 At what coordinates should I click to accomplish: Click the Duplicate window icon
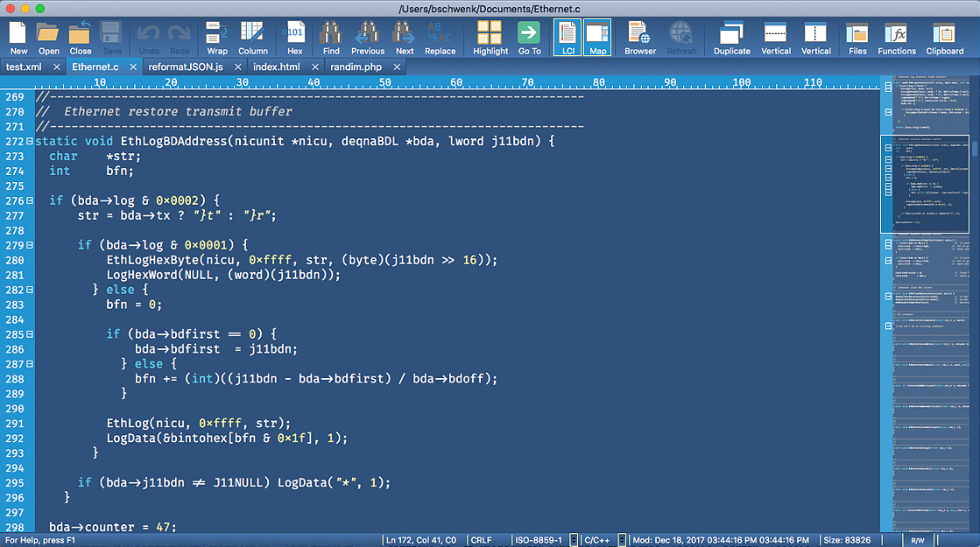tap(731, 38)
